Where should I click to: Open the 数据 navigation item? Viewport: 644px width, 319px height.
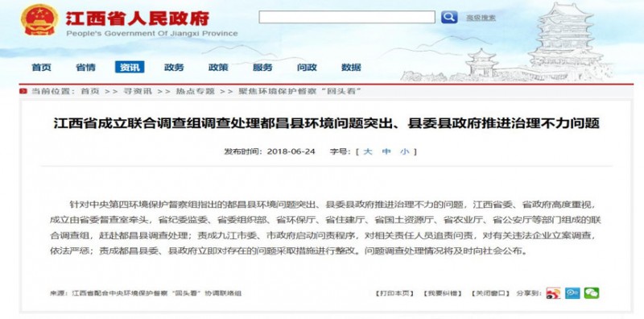coord(351,68)
